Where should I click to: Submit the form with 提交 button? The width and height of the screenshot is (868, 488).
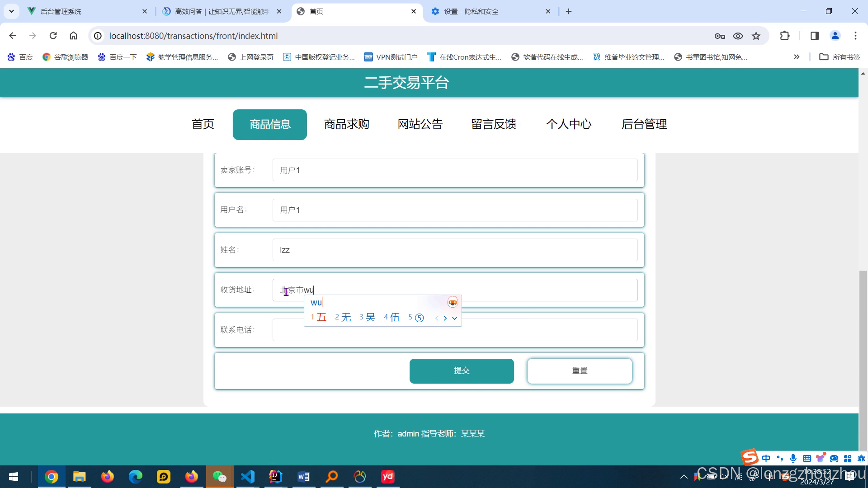pos(461,371)
